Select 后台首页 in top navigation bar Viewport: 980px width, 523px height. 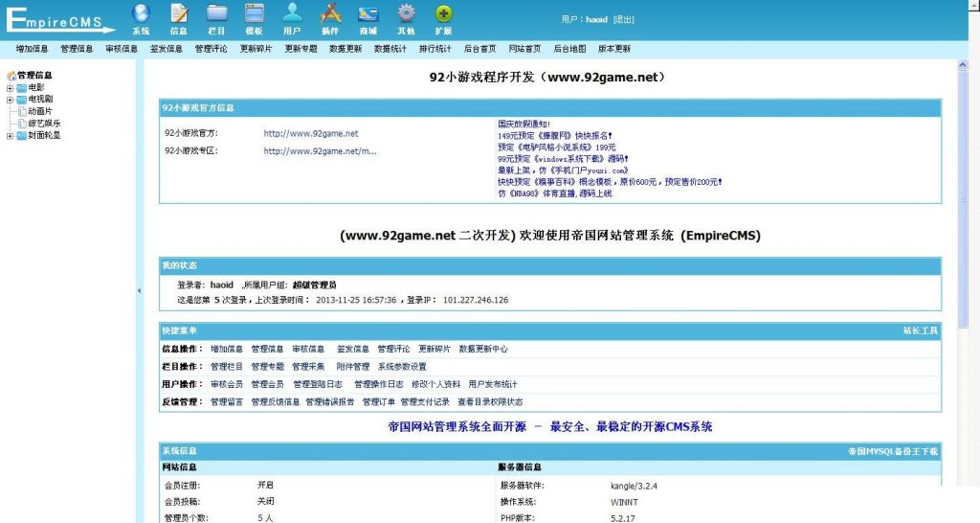coord(480,49)
